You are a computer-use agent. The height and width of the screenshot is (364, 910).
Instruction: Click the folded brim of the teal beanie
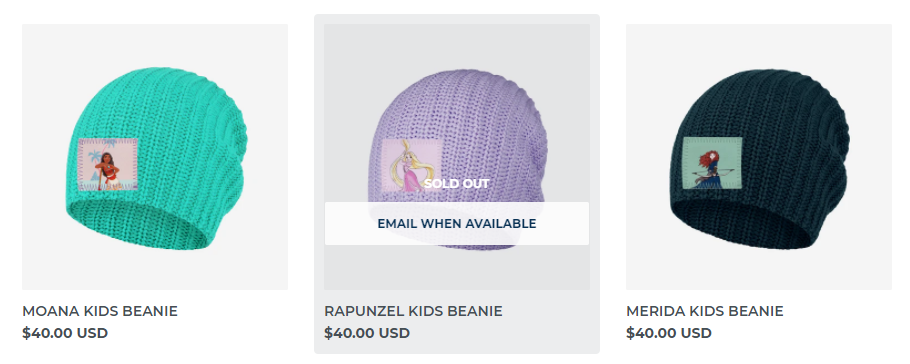pos(139,224)
